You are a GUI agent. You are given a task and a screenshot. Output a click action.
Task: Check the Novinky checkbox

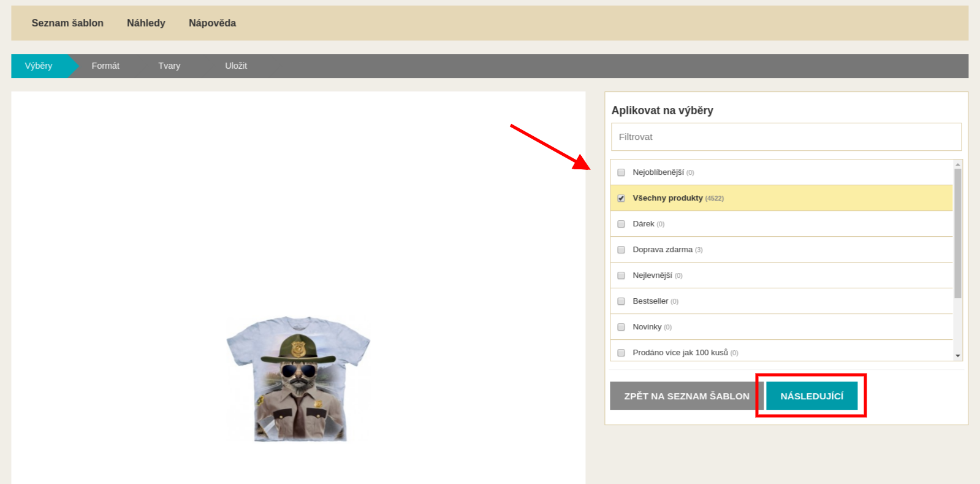pos(621,327)
